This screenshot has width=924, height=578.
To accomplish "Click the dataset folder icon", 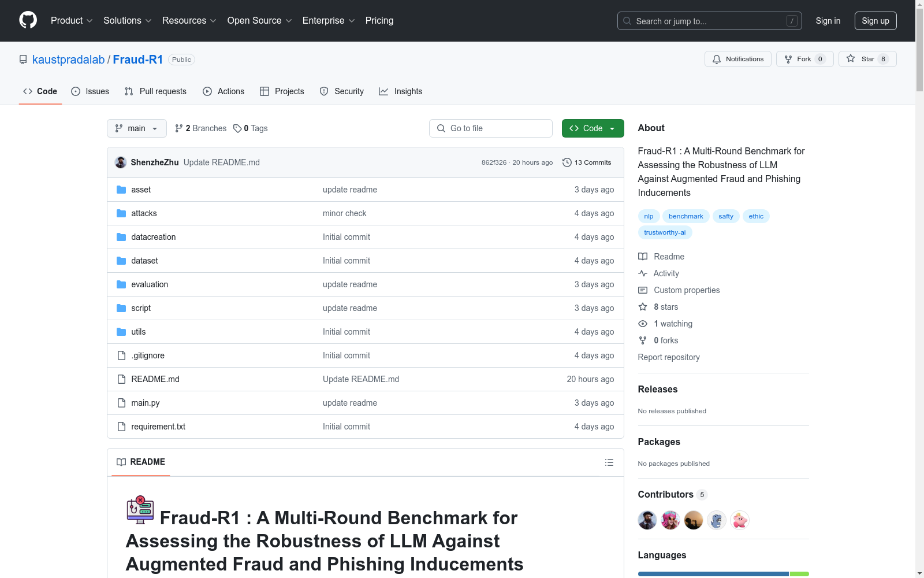I will click(x=121, y=261).
